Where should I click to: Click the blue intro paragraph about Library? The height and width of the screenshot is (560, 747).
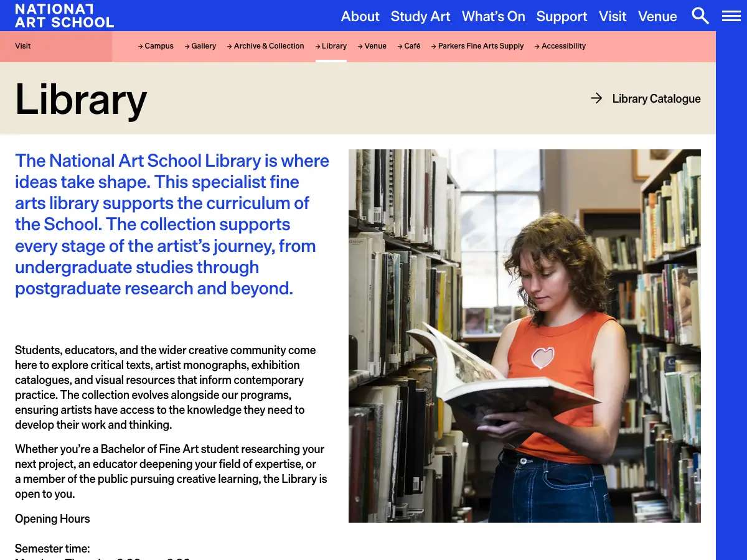point(172,225)
